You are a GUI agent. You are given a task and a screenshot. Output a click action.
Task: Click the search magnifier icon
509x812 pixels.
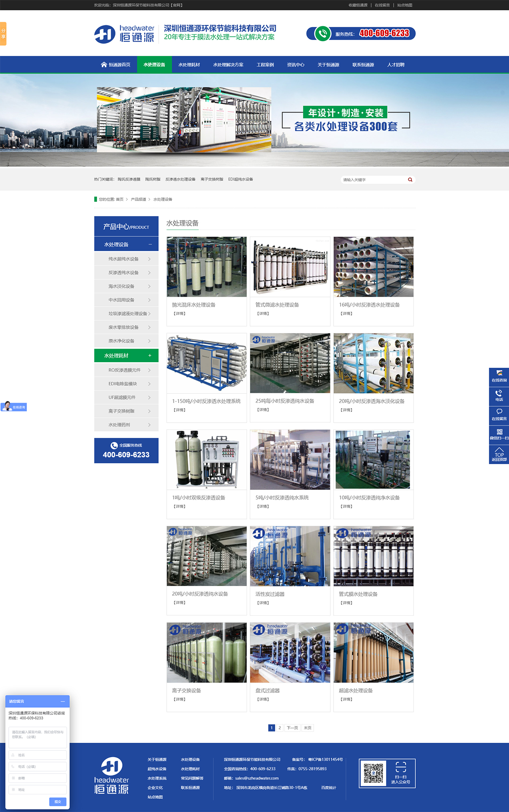pyautogui.click(x=410, y=180)
